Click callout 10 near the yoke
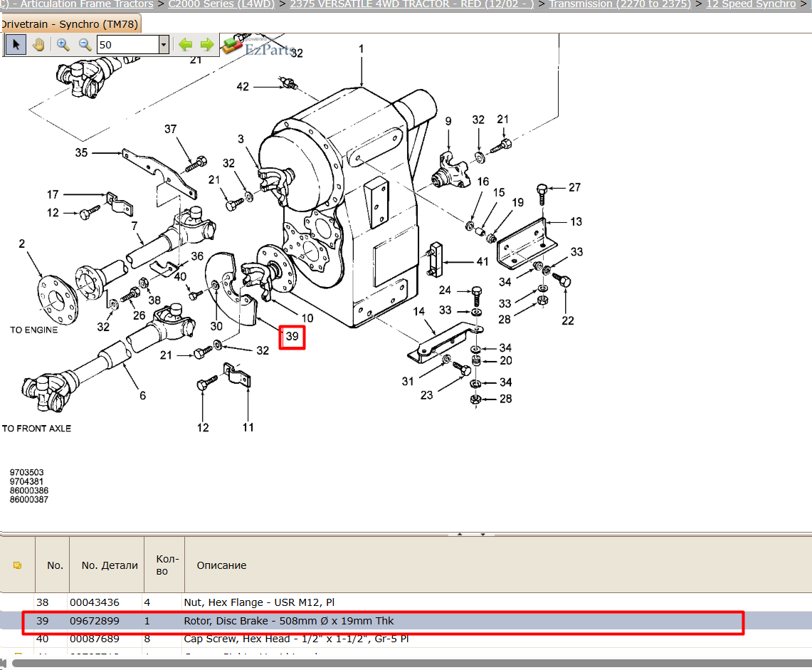812x670 pixels. 307,318
